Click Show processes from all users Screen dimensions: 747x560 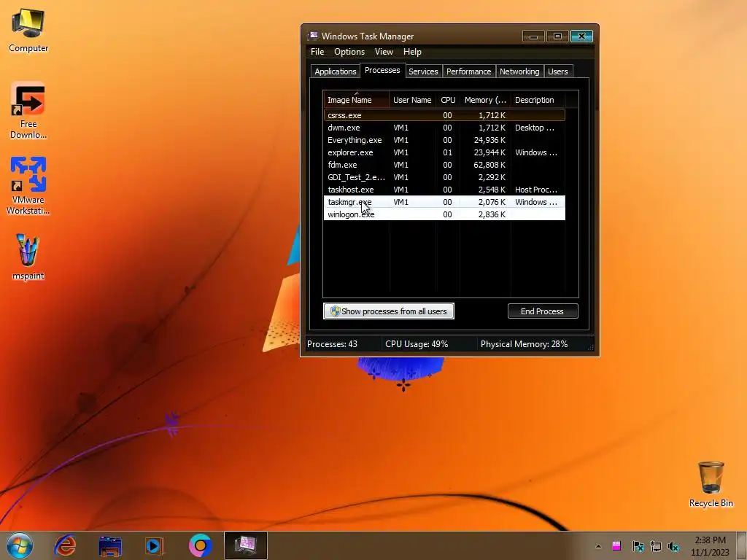coord(388,311)
